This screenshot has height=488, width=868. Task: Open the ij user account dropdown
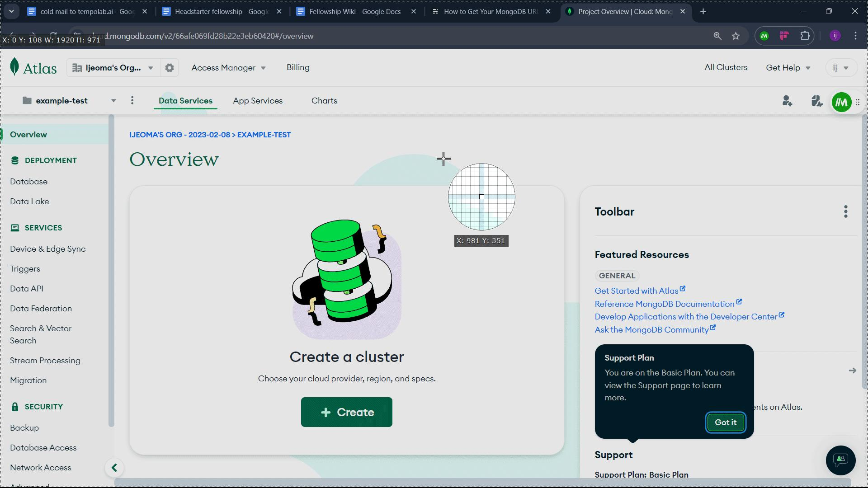click(x=841, y=68)
